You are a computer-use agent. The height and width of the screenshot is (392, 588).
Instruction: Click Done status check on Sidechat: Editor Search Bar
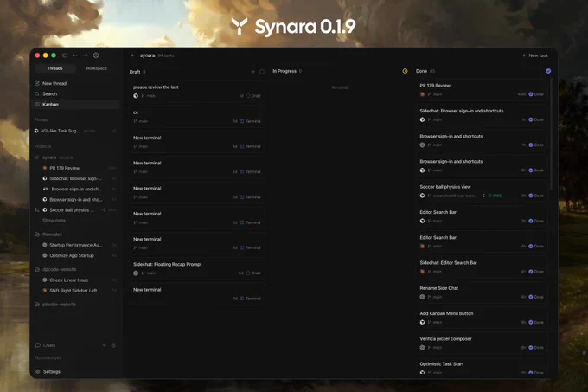531,272
